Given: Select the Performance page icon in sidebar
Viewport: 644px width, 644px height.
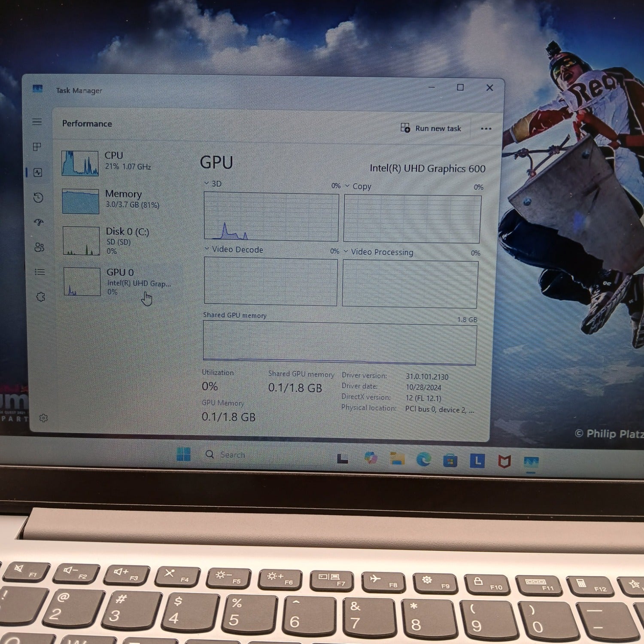Looking at the screenshot, I should pos(38,173).
